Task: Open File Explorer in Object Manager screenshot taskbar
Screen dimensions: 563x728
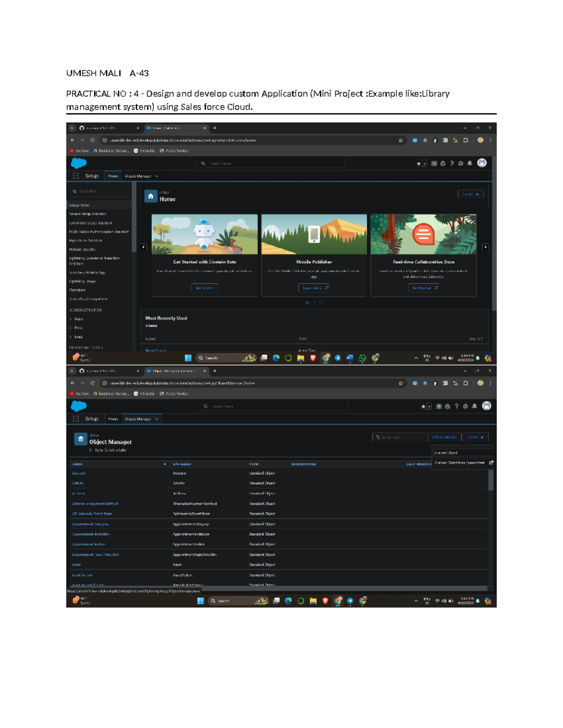Action: tap(313, 601)
